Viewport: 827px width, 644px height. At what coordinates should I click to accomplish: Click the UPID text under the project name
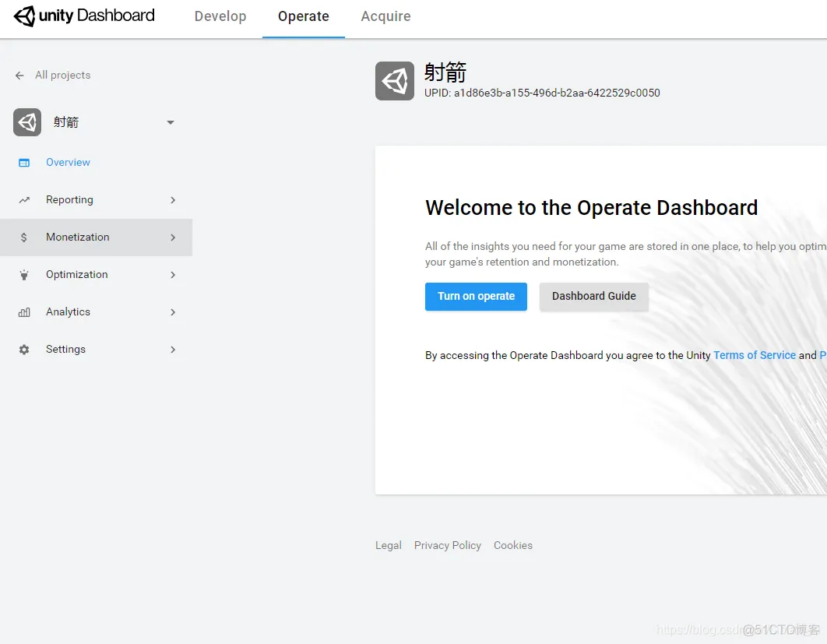(542, 93)
